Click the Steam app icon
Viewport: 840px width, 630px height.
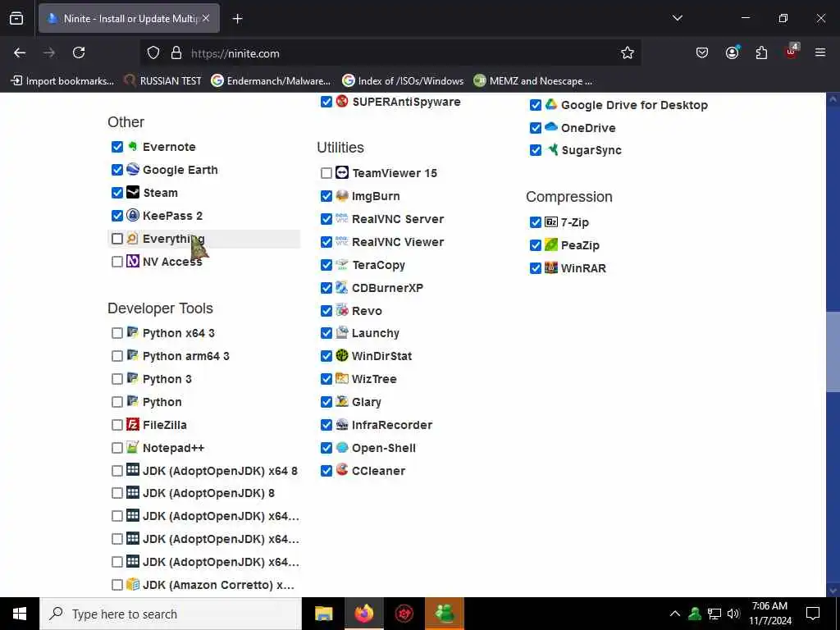pyautogui.click(x=133, y=192)
